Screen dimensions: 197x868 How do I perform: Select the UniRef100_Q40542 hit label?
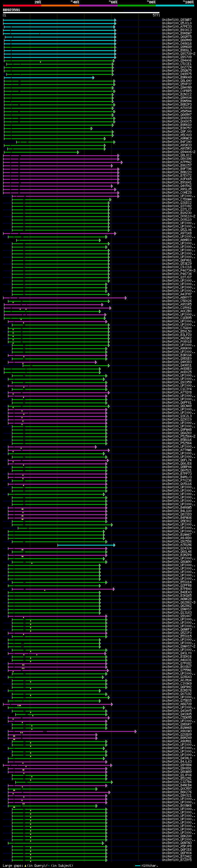click(x=177, y=186)
